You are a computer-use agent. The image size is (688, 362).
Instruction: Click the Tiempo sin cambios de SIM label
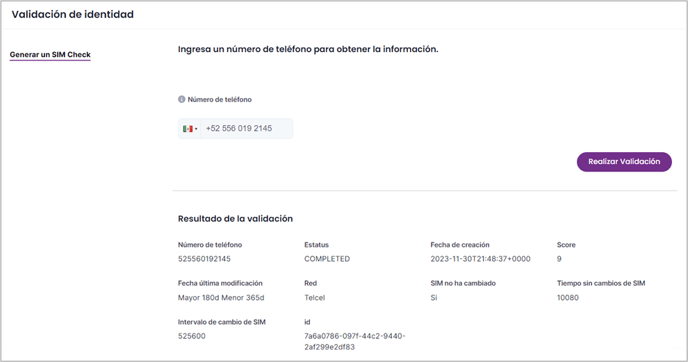coord(601,283)
